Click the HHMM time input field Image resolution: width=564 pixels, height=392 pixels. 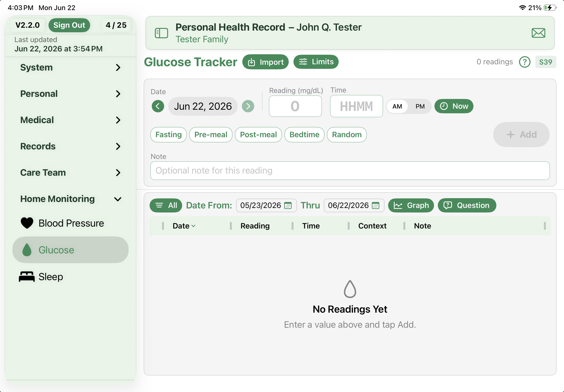point(356,106)
